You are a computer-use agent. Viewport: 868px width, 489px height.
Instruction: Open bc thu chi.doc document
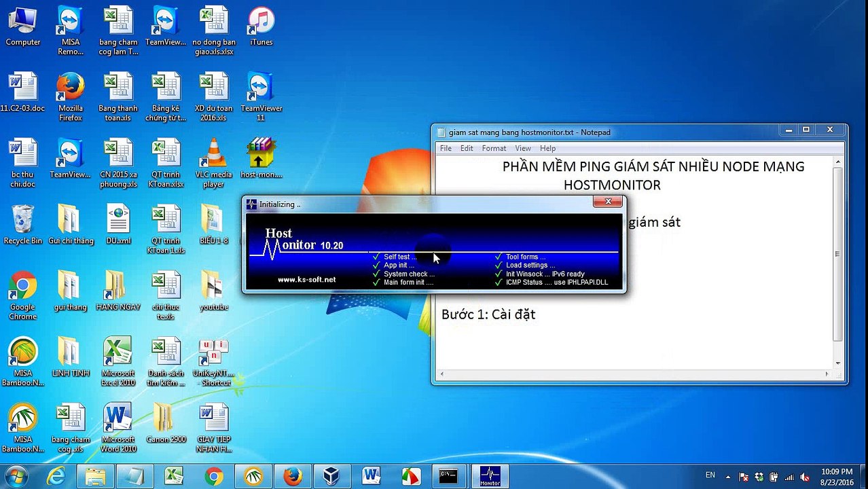pos(23,164)
